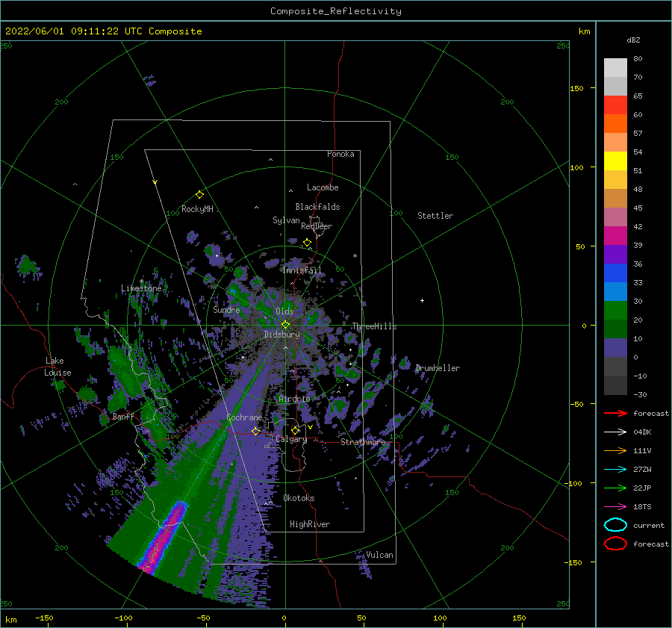The height and width of the screenshot is (628, 672).
Task: Click the Sylvan label on map
Action: 286,220
